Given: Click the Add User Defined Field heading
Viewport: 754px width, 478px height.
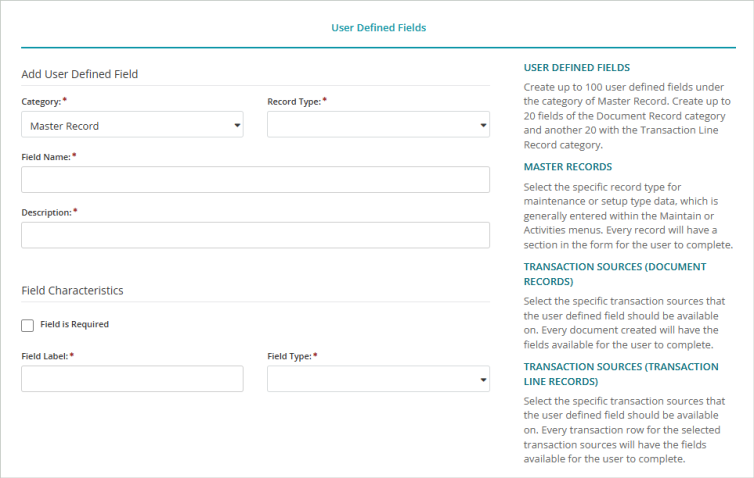Looking at the screenshot, I should (80, 74).
